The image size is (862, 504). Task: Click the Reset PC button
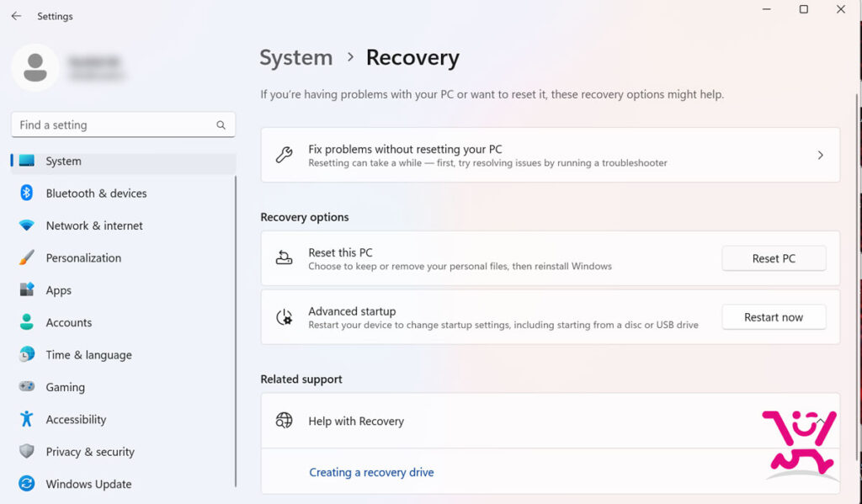pos(774,258)
